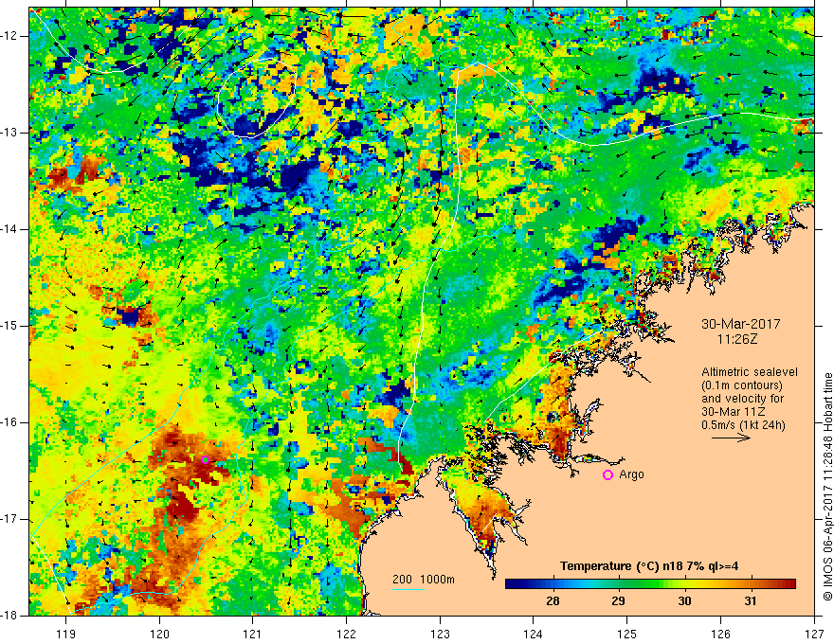Click the 121 longitude axis label
Image resolution: width=834 pixels, height=644 pixels.
click(253, 634)
